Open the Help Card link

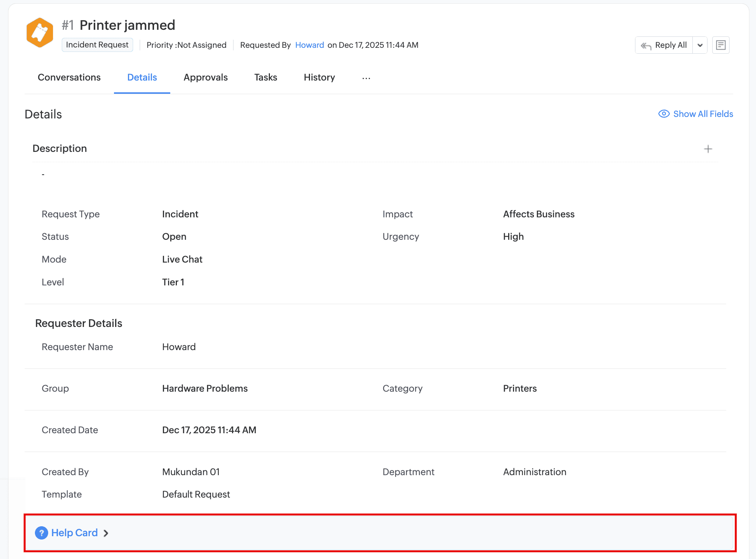point(74,533)
